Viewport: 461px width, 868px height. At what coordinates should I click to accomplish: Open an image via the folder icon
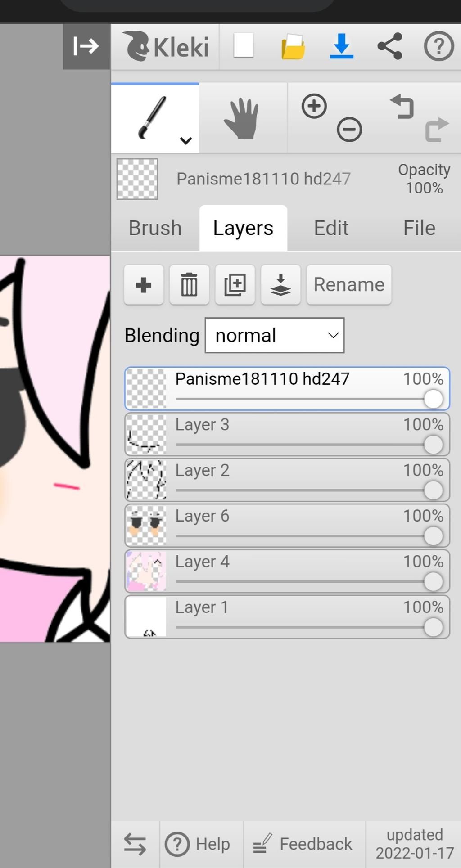coord(293,46)
